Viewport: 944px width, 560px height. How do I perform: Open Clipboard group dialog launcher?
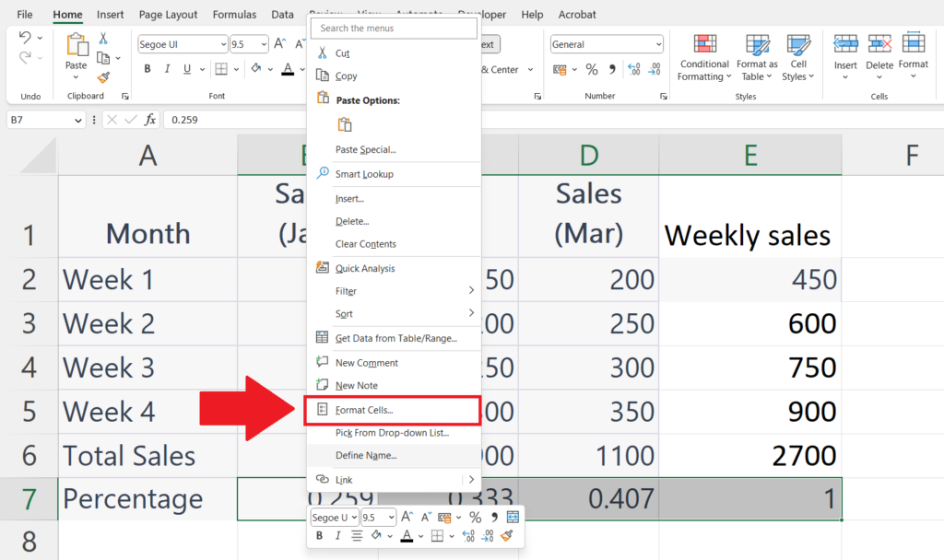tap(125, 96)
